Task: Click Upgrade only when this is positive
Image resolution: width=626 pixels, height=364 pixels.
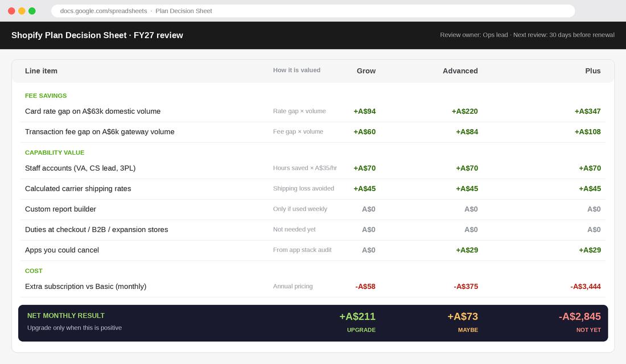Action: click(x=74, y=328)
